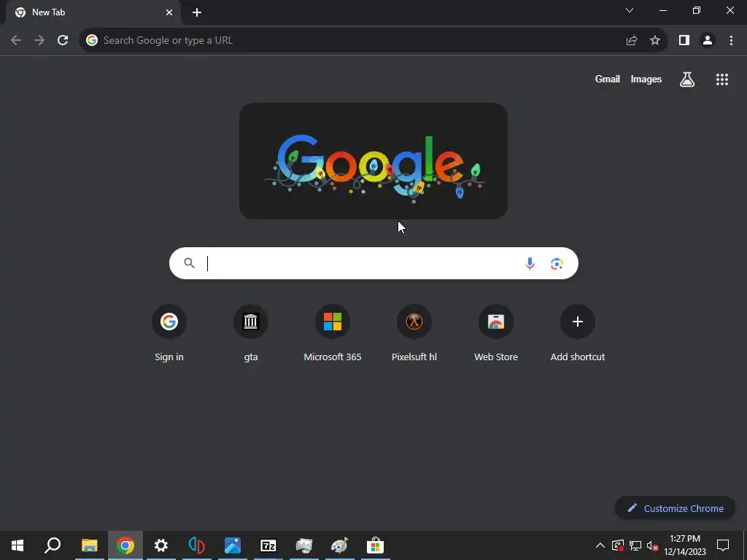Open Settings gear in taskbar
Image resolution: width=747 pixels, height=560 pixels.
click(x=161, y=545)
